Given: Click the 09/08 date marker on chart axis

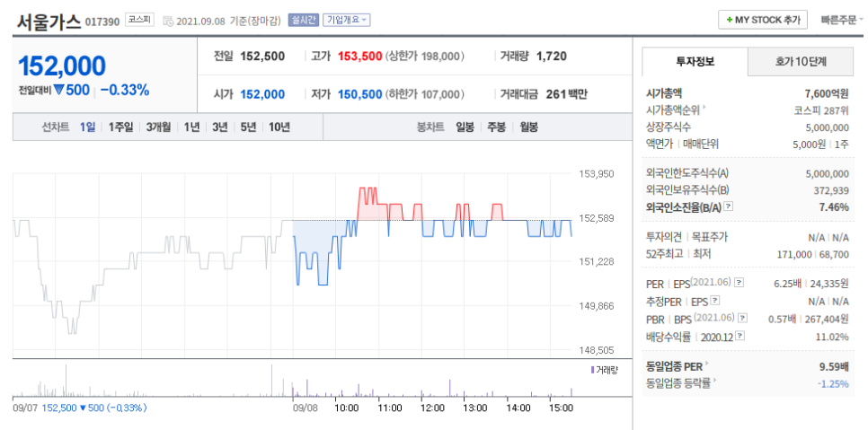Looking at the screenshot, I should pos(305,408).
